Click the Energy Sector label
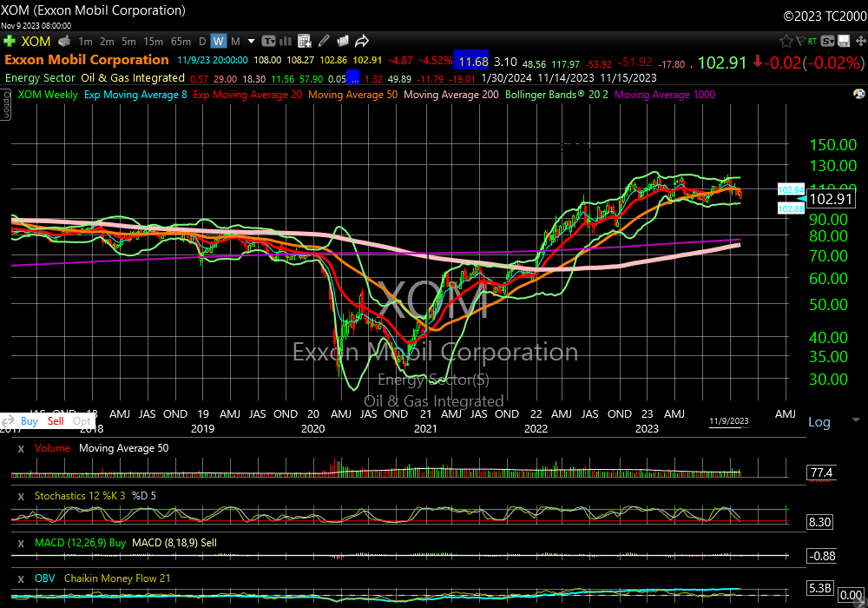Image resolution: width=868 pixels, height=608 pixels. tap(40, 78)
